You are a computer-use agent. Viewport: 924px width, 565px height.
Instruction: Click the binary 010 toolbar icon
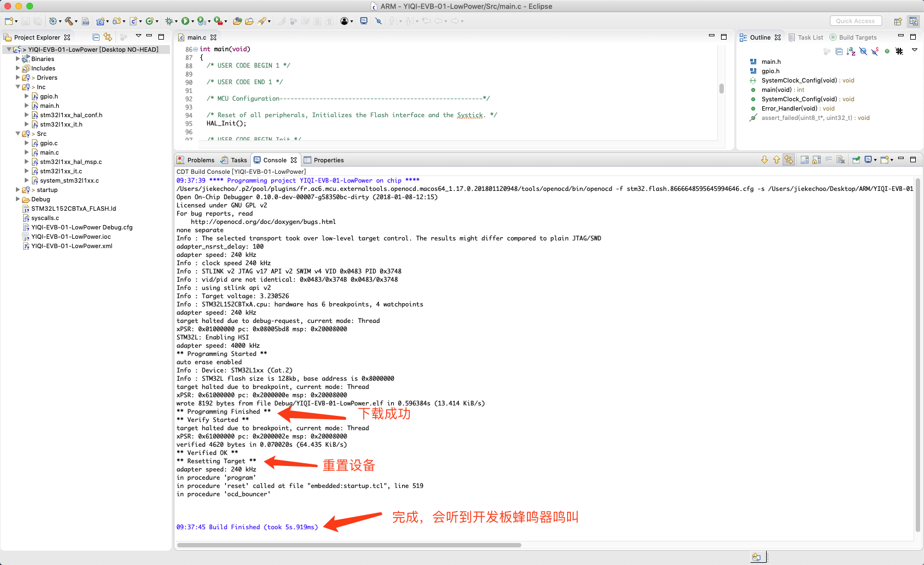pos(86,21)
